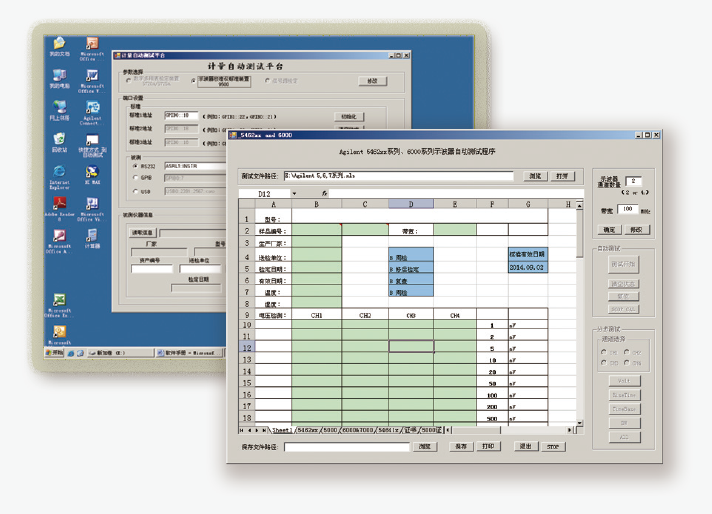Launch Agilent Connection desktop shortcut

click(92, 106)
